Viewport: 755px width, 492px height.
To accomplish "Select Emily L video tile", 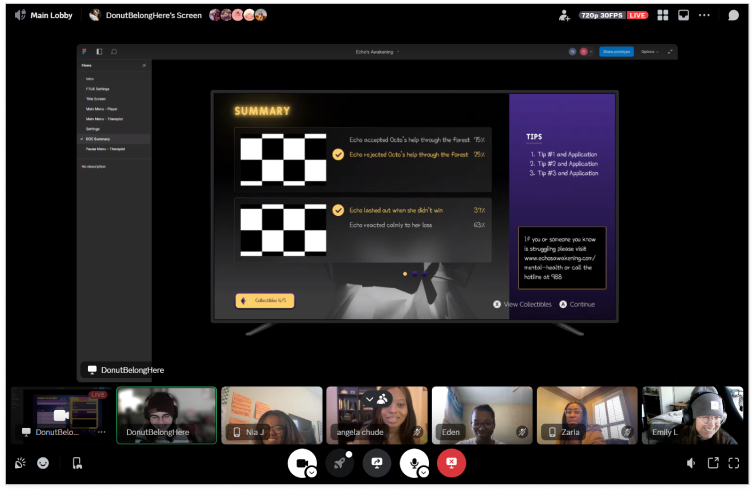I will point(692,415).
